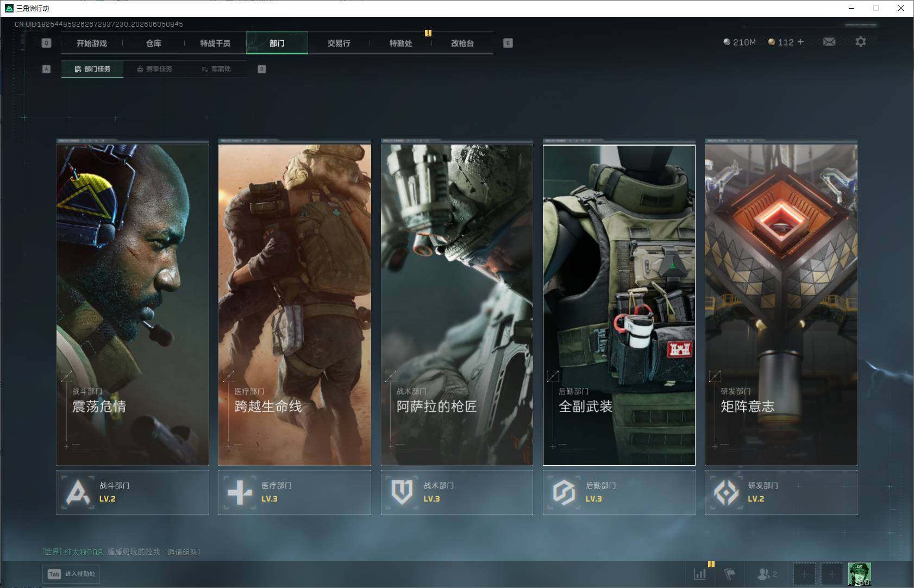Click the combat department A-shaped emblem
Screen dimensions: 914x588
(78, 492)
